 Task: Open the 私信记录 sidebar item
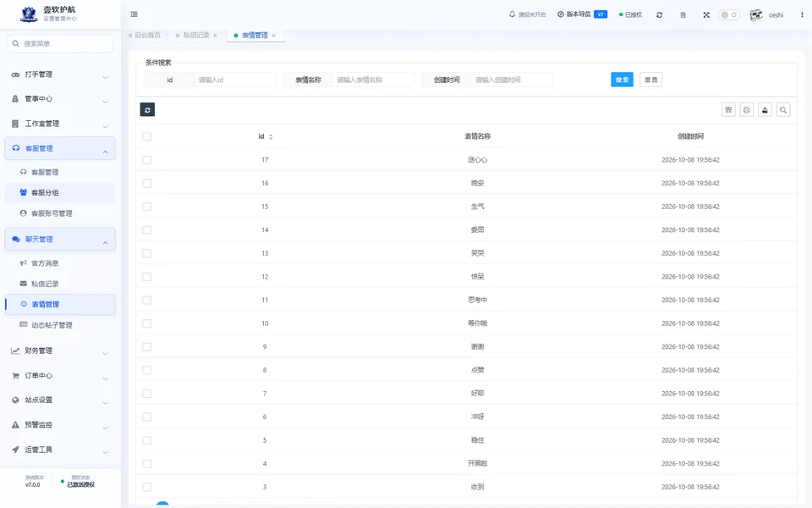(x=60, y=284)
